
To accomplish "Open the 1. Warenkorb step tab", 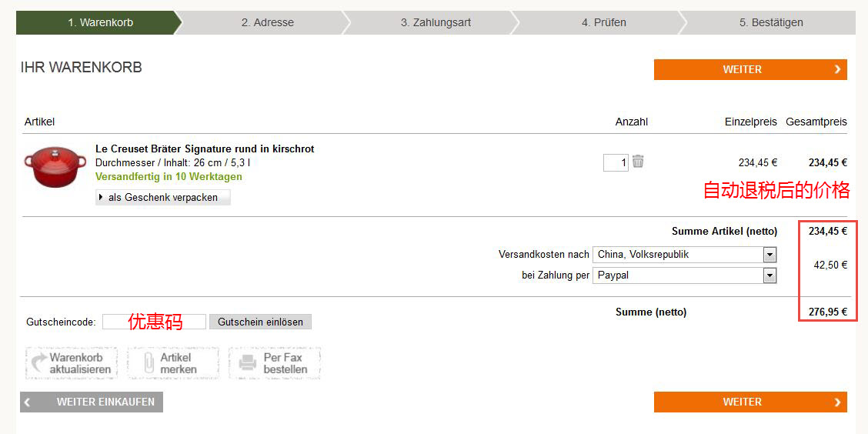I will point(99,22).
